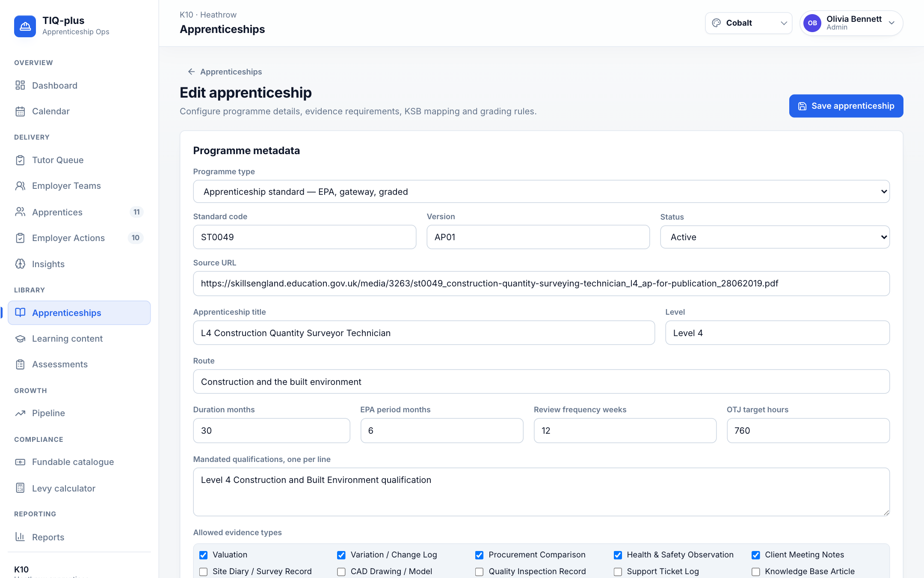Click the Standard code input field
This screenshot has height=578, width=924.
[x=305, y=237]
